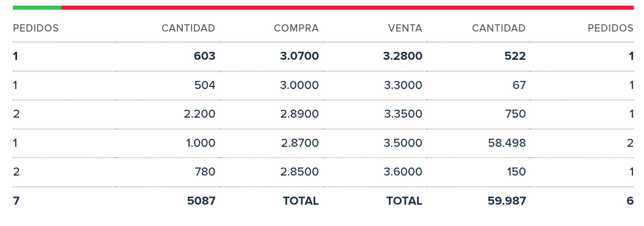Screen dimensions: 644x226
Task: Select the best ask price 3.2800
Action: point(403,56)
